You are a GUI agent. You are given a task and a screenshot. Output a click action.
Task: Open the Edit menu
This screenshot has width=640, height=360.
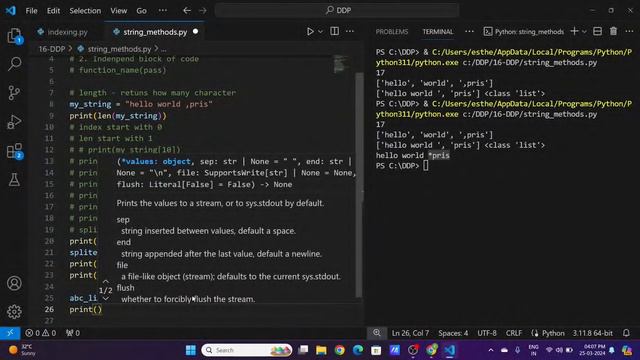[53, 11]
